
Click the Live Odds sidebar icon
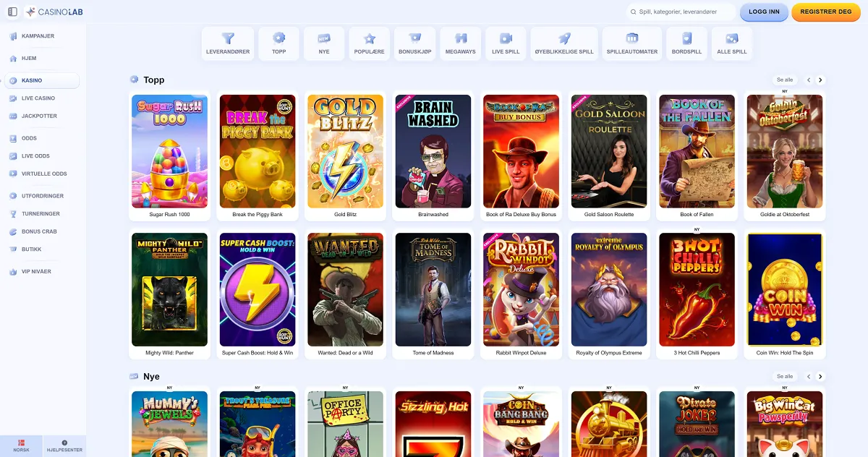coord(13,156)
